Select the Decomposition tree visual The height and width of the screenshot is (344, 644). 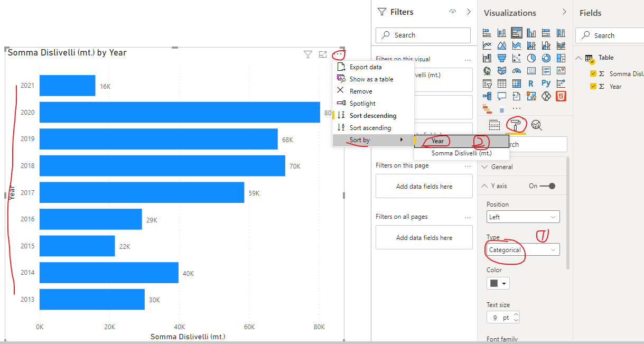coord(487,96)
